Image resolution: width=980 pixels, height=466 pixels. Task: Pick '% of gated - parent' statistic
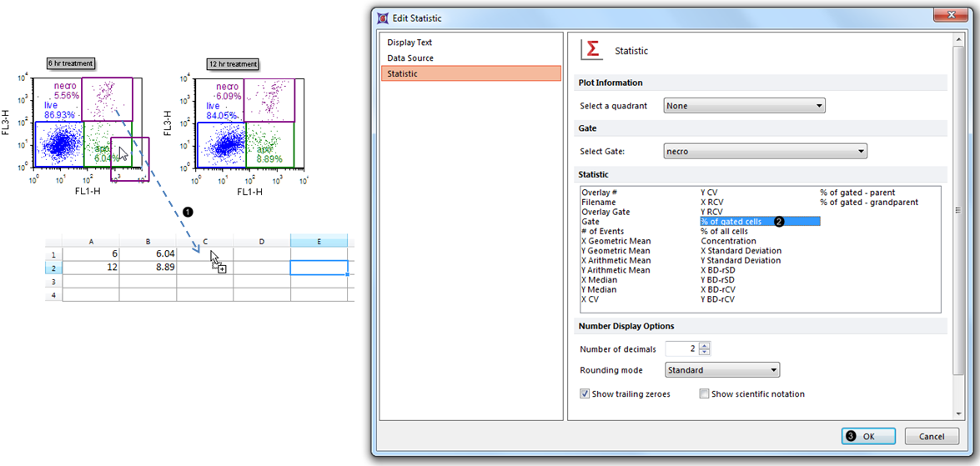857,193
